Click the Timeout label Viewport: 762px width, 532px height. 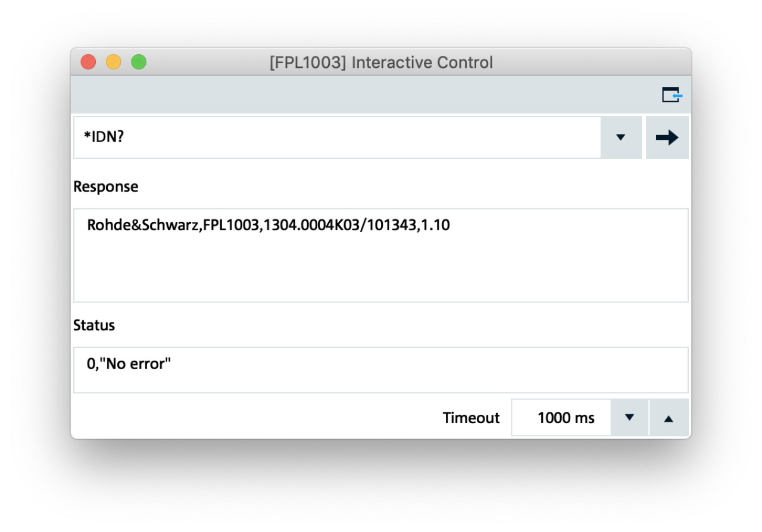(471, 418)
